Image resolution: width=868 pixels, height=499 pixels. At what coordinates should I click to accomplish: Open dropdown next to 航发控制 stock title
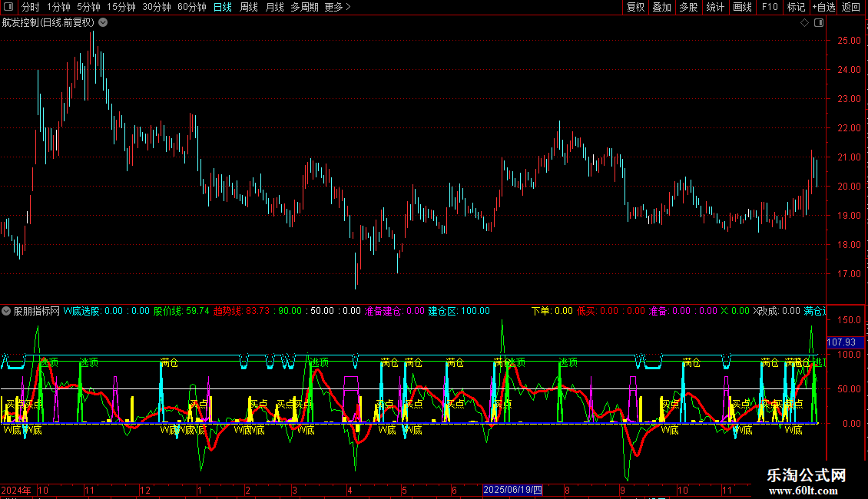tap(103, 22)
